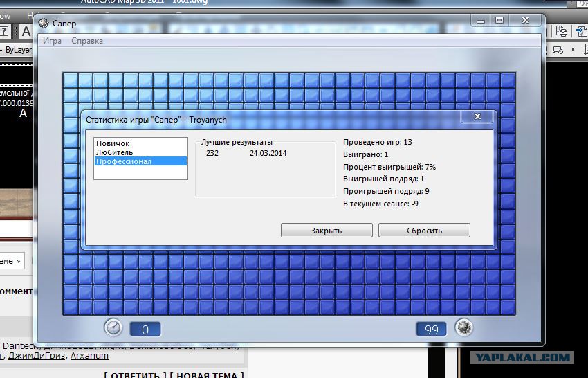
Task: Click the Закрыть button
Action: click(x=327, y=231)
